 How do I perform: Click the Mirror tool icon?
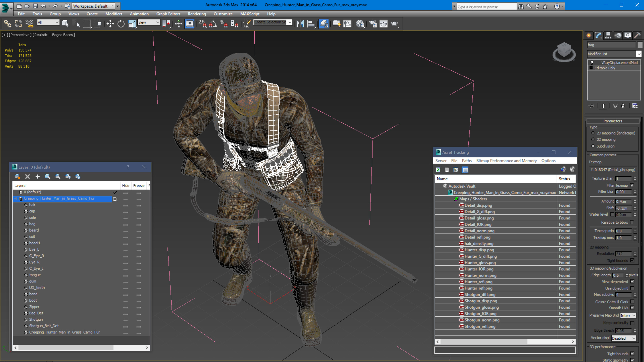click(x=300, y=24)
